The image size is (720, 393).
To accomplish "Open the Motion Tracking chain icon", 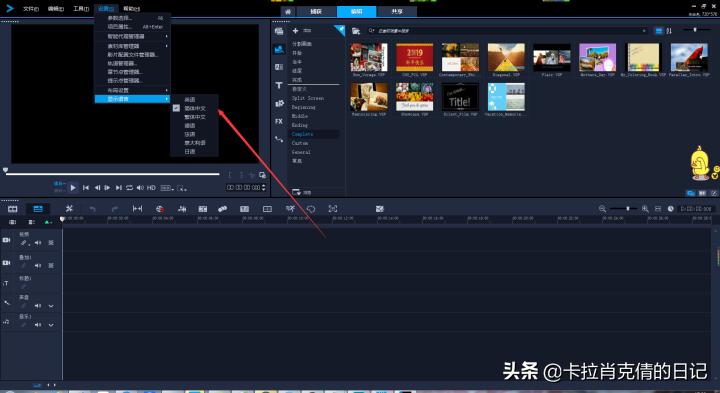I will 223,209.
